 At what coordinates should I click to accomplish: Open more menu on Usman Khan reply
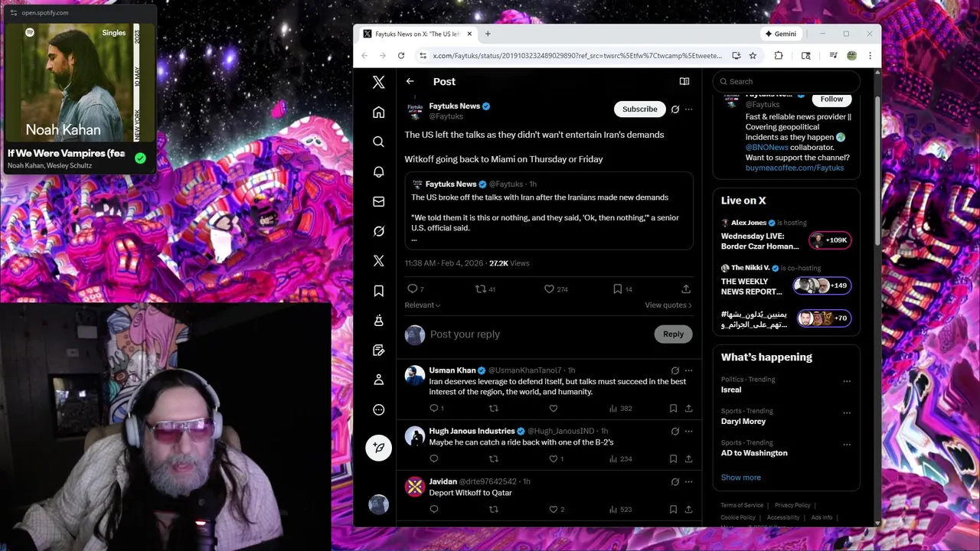pos(688,370)
